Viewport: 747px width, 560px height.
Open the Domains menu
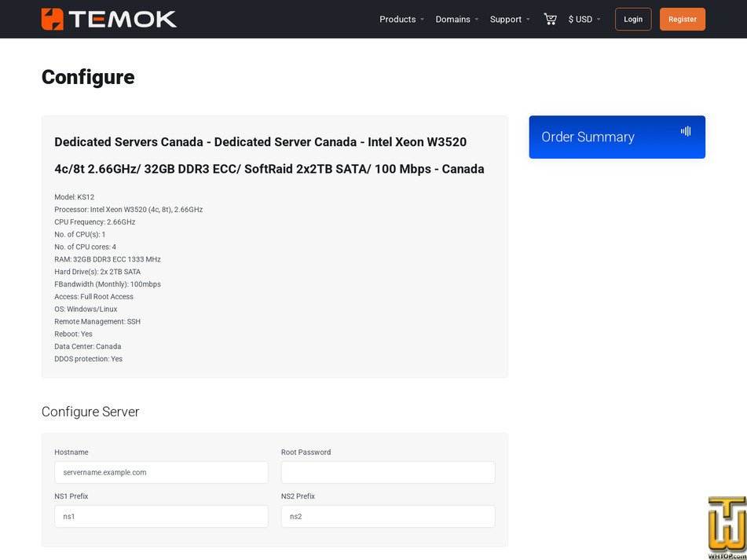(x=457, y=19)
